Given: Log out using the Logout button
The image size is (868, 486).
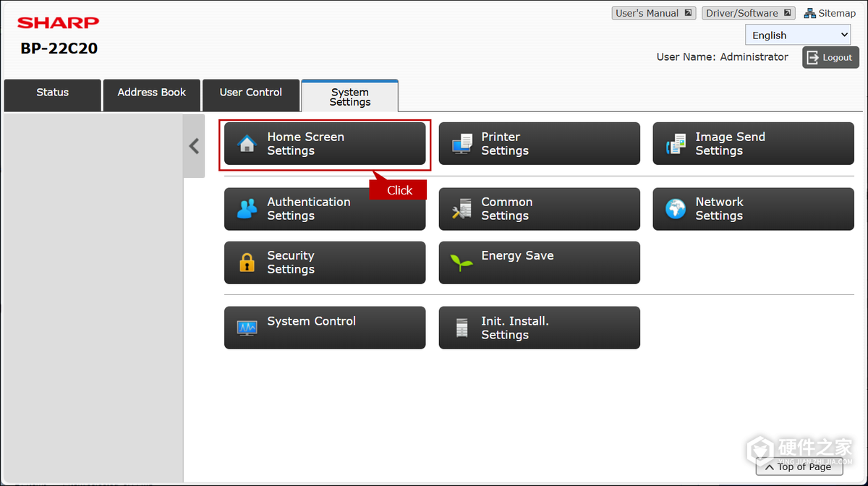Looking at the screenshot, I should pyautogui.click(x=830, y=57).
